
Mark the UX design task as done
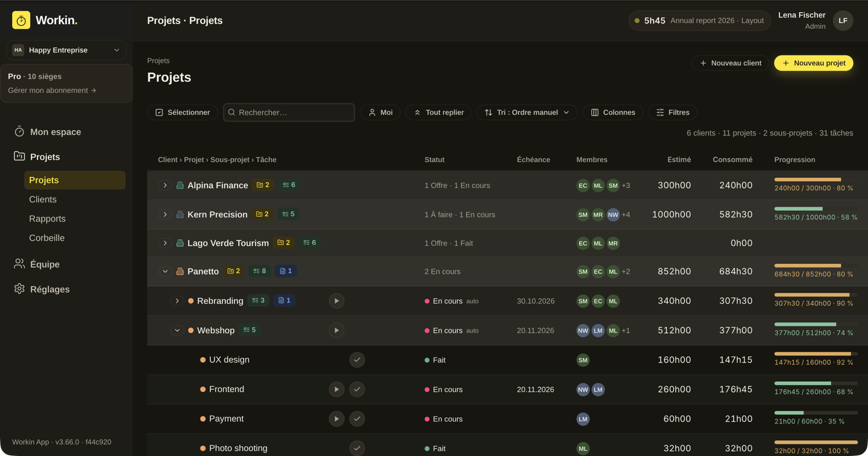357,360
